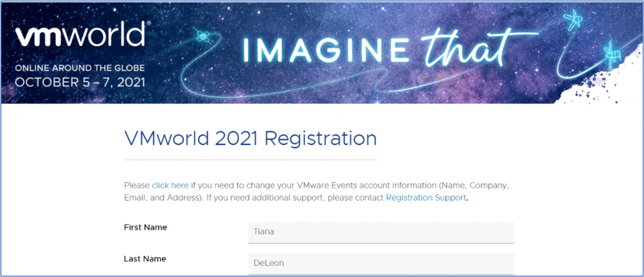The height and width of the screenshot is (277, 644).
Task: Open the 'click here' account link
Action: click(x=170, y=185)
